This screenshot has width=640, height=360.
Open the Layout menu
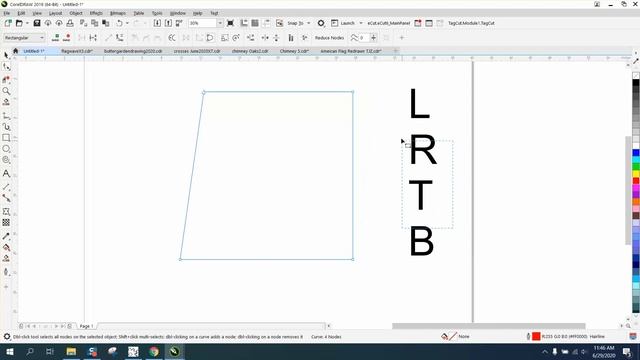click(56, 13)
